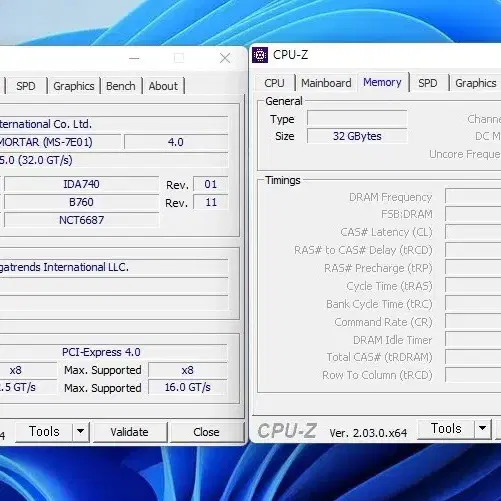
Task: Click the disabled maximize box in left window
Action: tap(179, 58)
